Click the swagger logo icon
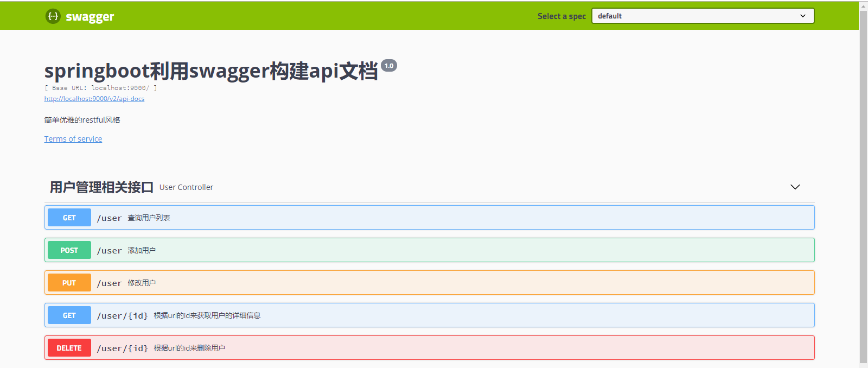This screenshot has height=368, width=868. (x=53, y=16)
